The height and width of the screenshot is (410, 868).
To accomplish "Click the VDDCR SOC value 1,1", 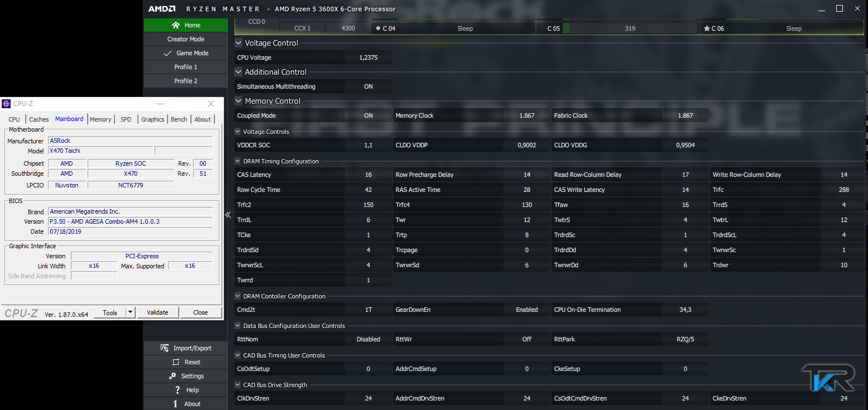I will 368,145.
